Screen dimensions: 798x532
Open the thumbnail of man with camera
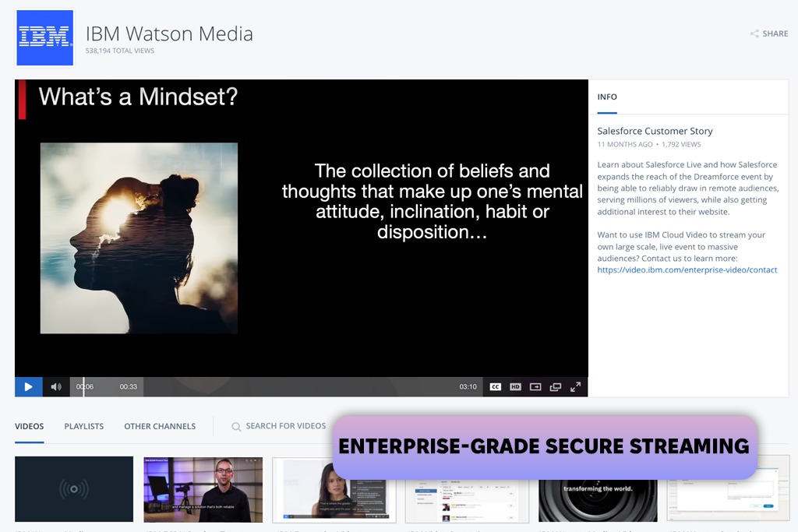tap(203, 490)
